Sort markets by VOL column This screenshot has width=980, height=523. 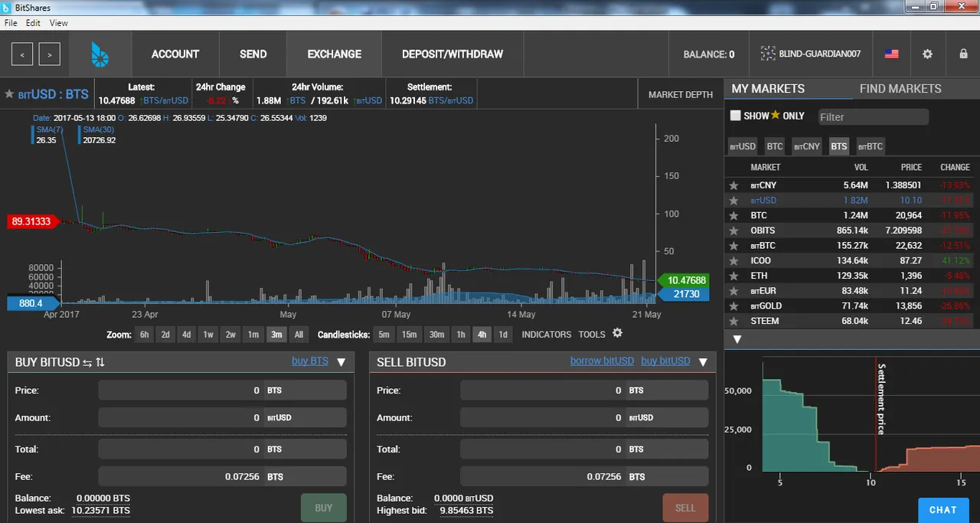tap(861, 167)
